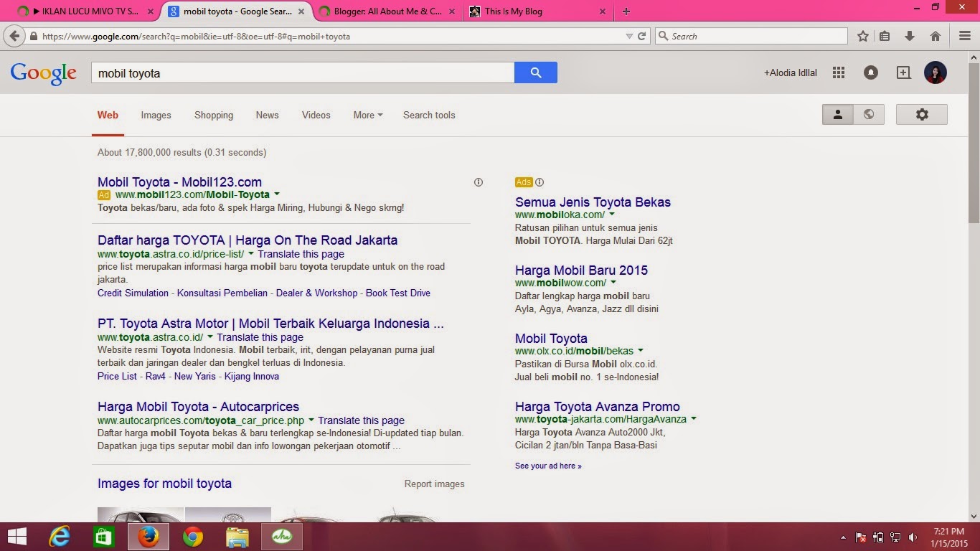Expand arrow beside autocarprices.com URL
The image size is (980, 551).
click(311, 420)
